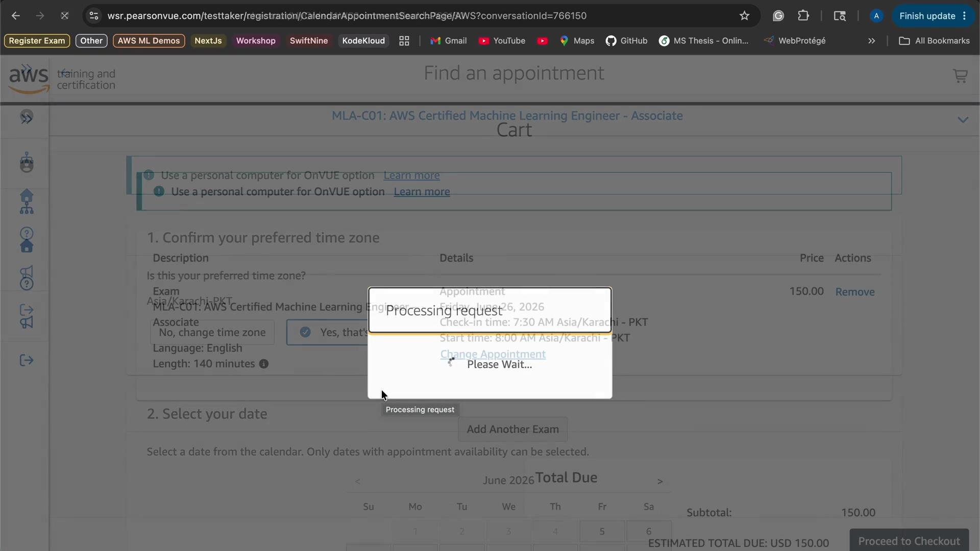Image resolution: width=980 pixels, height=551 pixels.
Task: Expand the MLA-C01 exam details chevron
Action: click(963, 120)
